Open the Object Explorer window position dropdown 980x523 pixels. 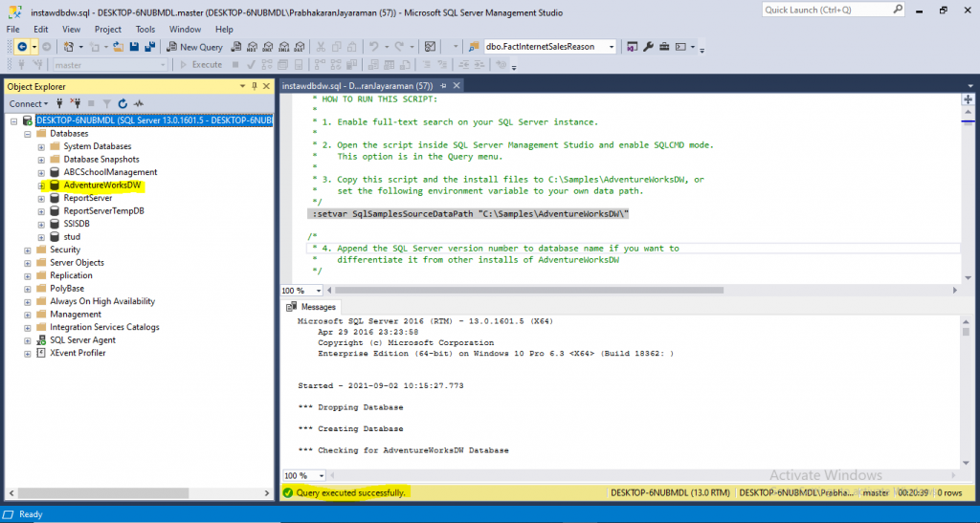(x=242, y=86)
